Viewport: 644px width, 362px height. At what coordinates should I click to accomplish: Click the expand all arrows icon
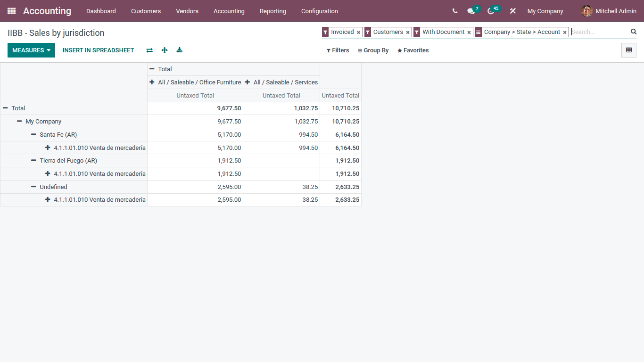click(x=165, y=50)
